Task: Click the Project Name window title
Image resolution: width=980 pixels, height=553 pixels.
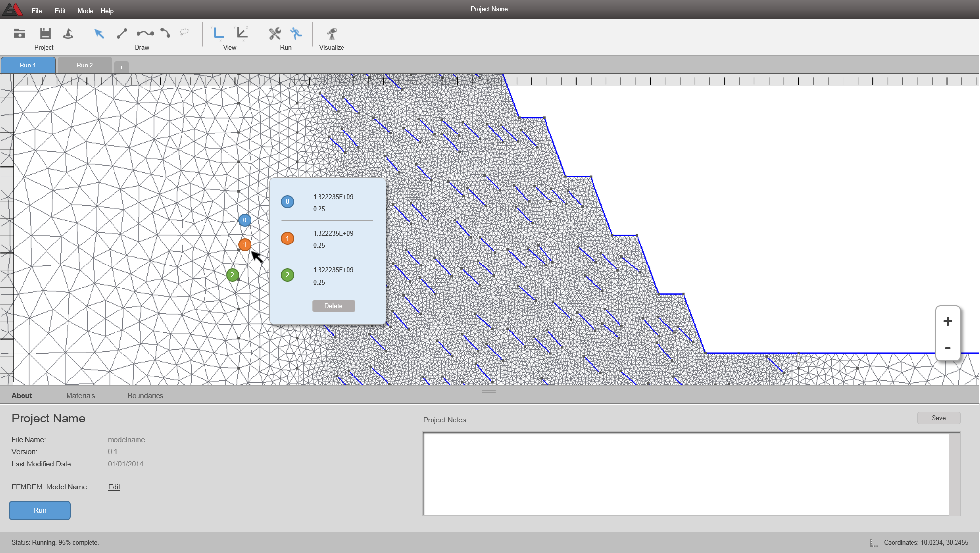Action: tap(489, 9)
